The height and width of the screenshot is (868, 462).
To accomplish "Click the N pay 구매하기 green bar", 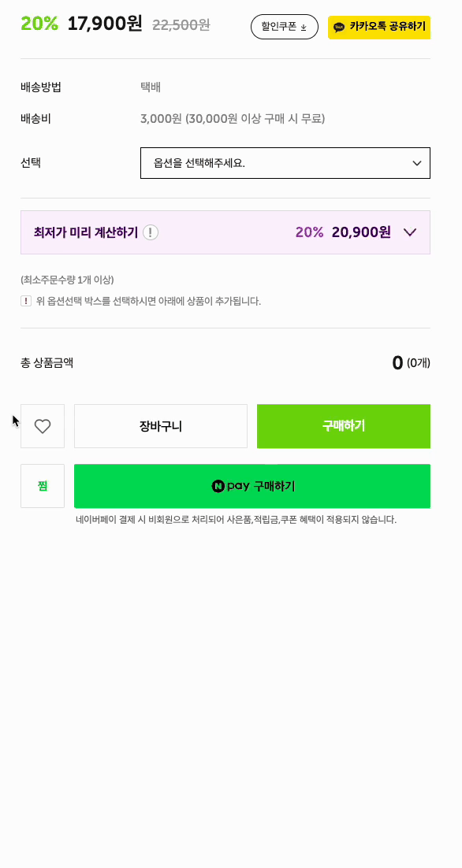I will (252, 486).
